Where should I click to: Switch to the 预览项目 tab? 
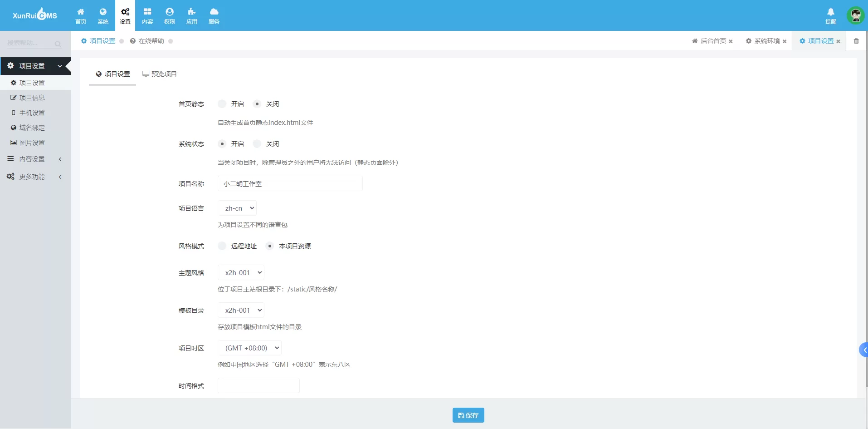[160, 74]
